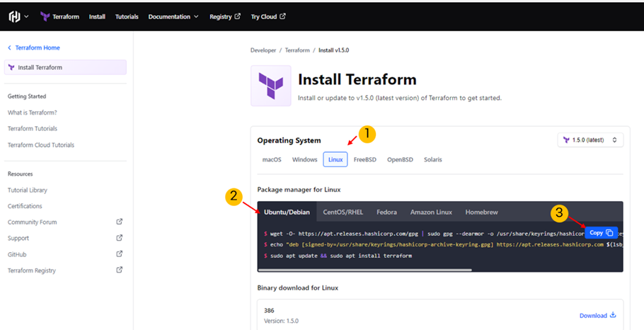Click the sudo apt update command line
This screenshot has height=330, width=644.
[x=338, y=256]
